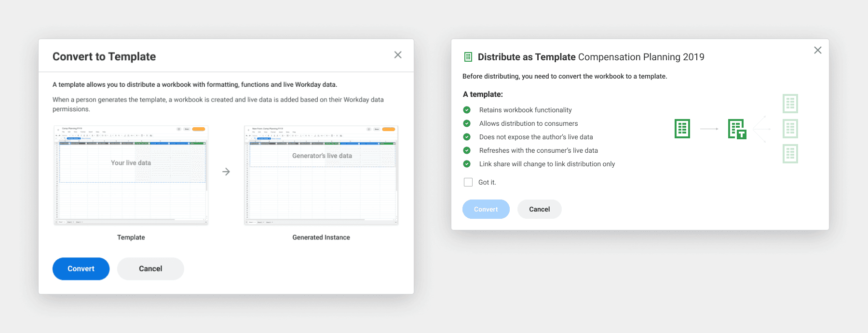Close the Distribute as Template dialog
The height and width of the screenshot is (333, 868).
pyautogui.click(x=818, y=50)
